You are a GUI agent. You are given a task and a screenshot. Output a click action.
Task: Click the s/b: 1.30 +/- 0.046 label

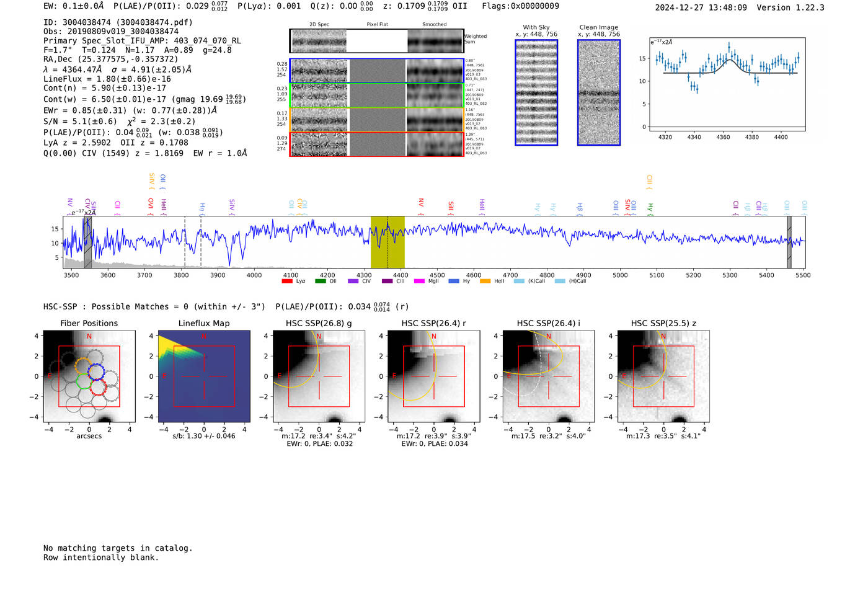[204, 436]
